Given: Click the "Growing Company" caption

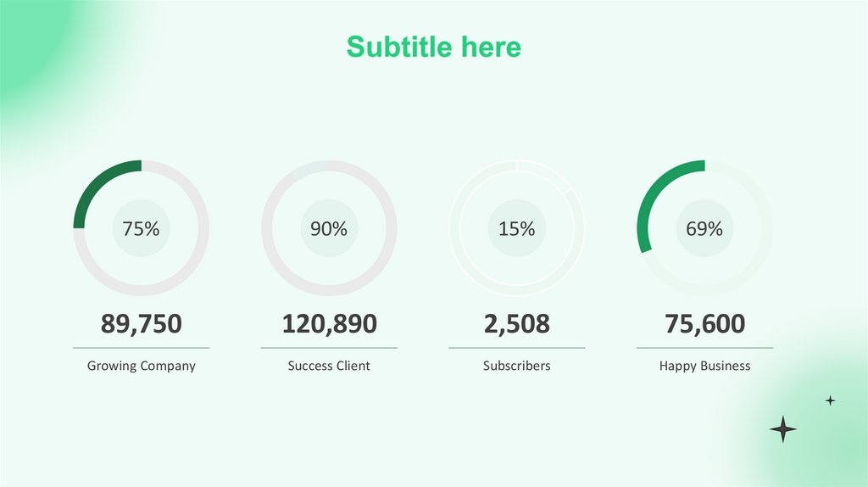Looking at the screenshot, I should tap(141, 366).
